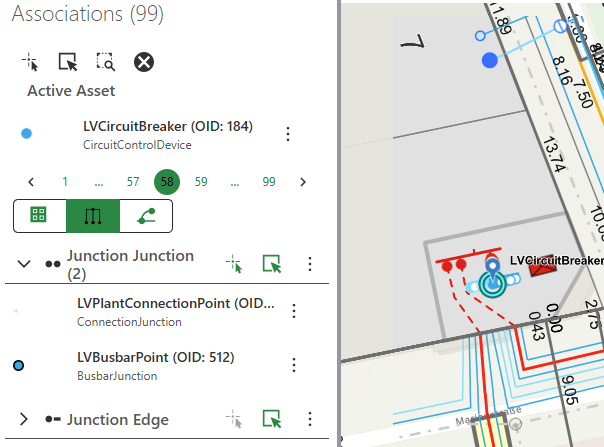Open options menu for LVCircuitBreaker active asset
This screenshot has width=604, height=447.
point(288,134)
